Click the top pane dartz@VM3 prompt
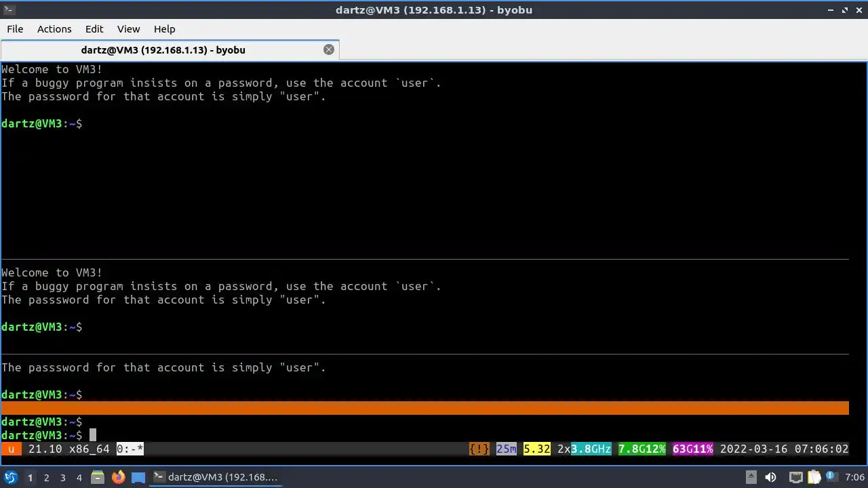 (x=42, y=123)
